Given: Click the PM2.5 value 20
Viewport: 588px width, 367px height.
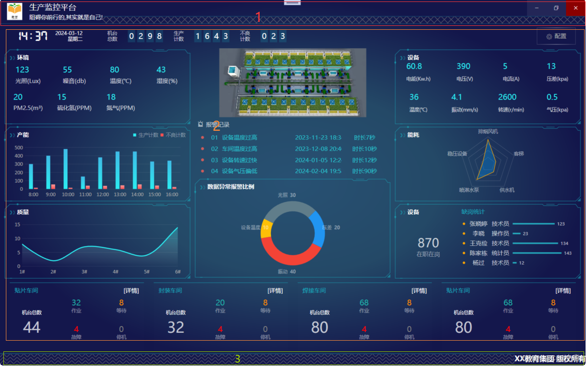Looking at the screenshot, I should tap(18, 97).
